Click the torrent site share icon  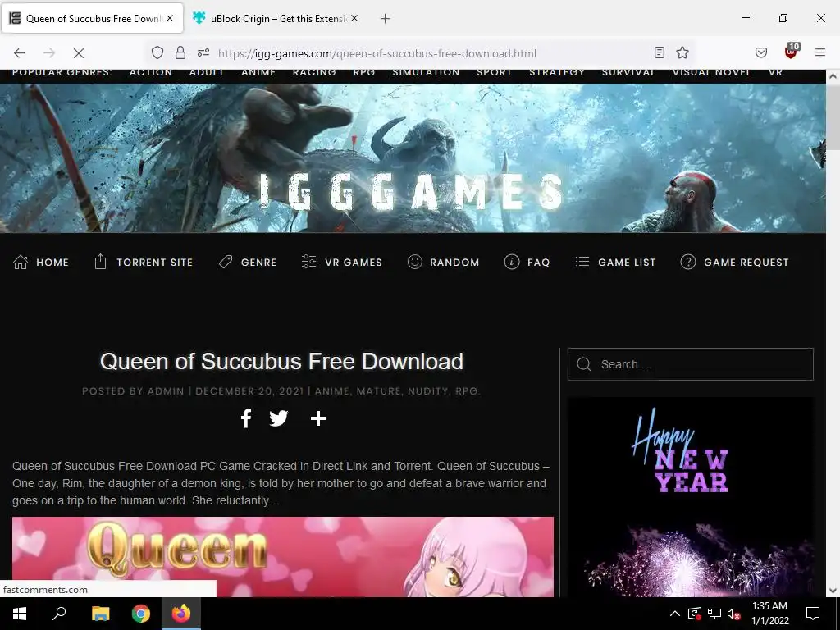100,262
